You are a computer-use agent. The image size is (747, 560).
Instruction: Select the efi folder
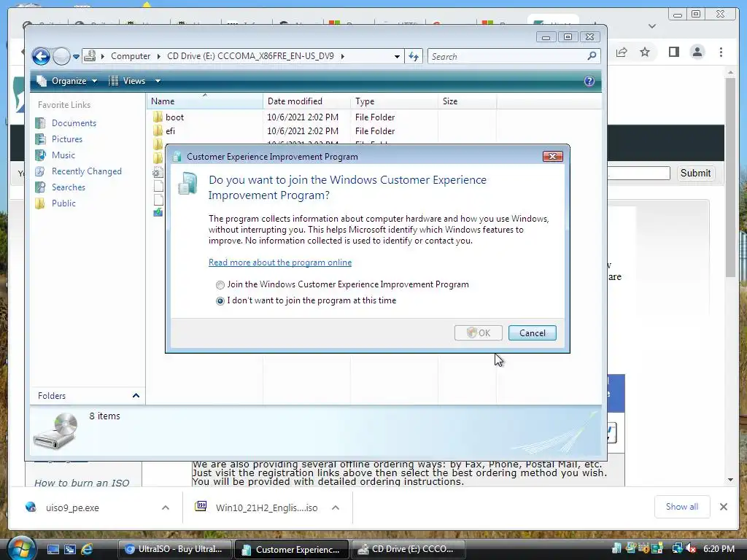[x=170, y=131]
